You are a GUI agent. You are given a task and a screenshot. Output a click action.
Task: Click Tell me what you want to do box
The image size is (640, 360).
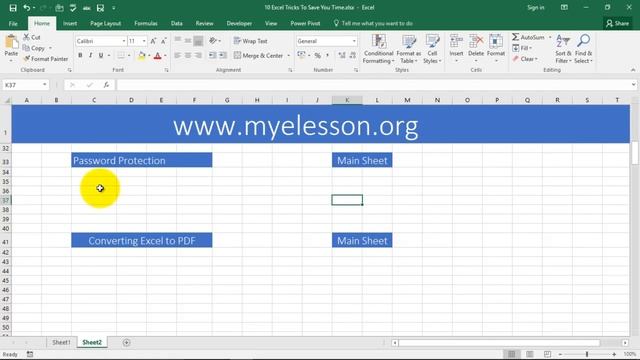pyautogui.click(x=373, y=24)
